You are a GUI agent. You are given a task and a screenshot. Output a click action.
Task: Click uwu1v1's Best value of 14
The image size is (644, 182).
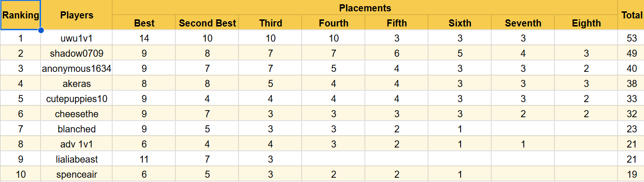[x=144, y=38]
